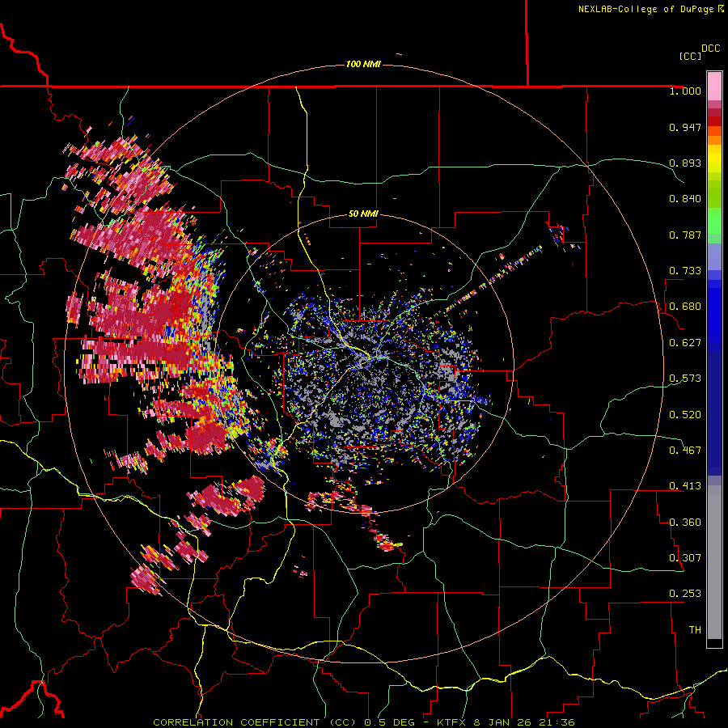Image resolution: width=728 pixels, height=728 pixels.
Task: Click the 0.307 scale value
Action: [x=685, y=558]
